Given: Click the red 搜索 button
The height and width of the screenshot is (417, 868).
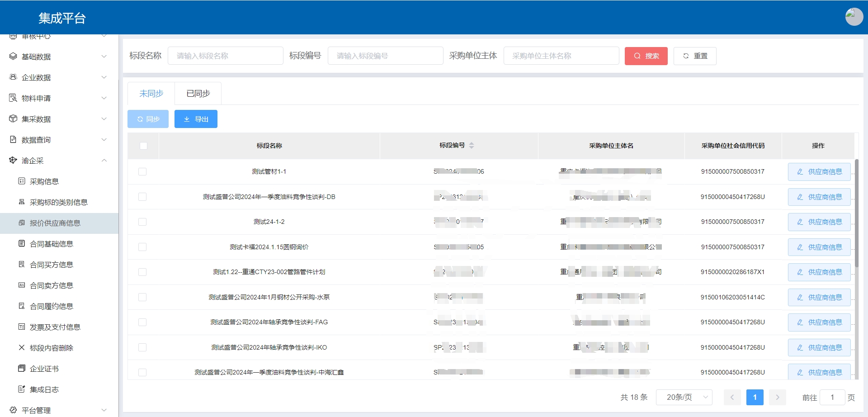Looking at the screenshot, I should [646, 56].
